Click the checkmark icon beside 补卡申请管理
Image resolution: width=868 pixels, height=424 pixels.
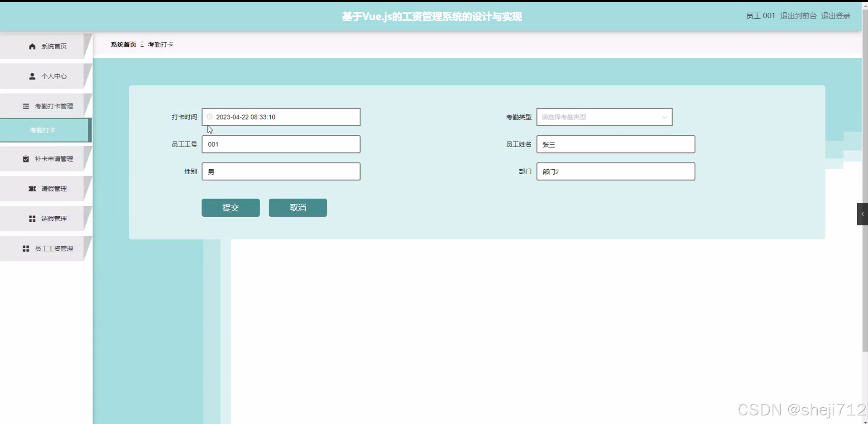pyautogui.click(x=25, y=159)
